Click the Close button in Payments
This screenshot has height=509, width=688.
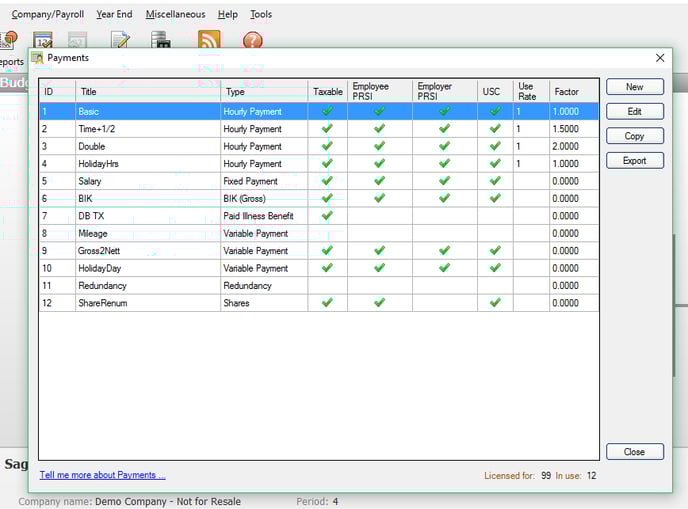tap(634, 452)
